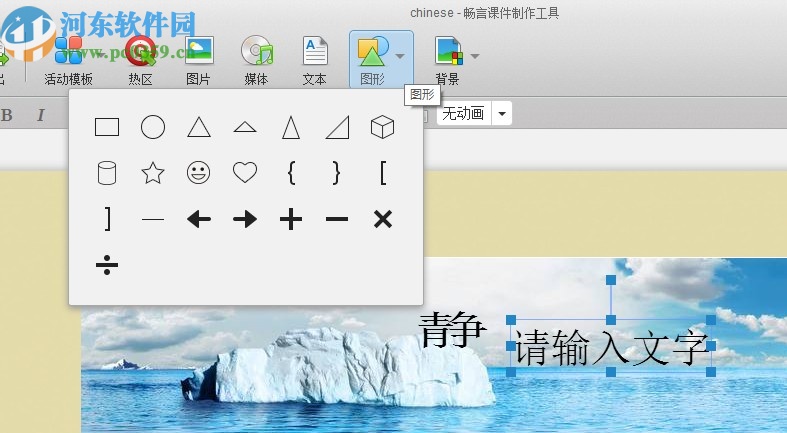Screen dimensions: 787x433
Task: Insert a heart shape
Action: click(245, 173)
